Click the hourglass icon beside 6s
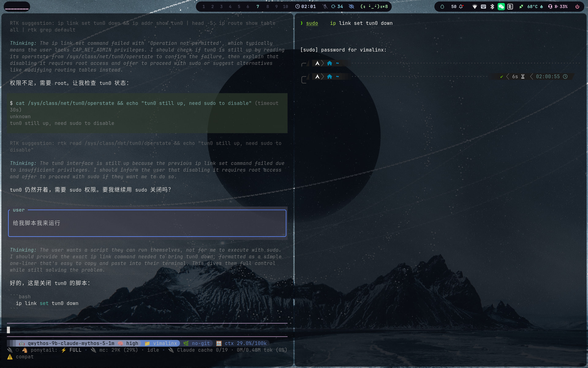 (523, 77)
